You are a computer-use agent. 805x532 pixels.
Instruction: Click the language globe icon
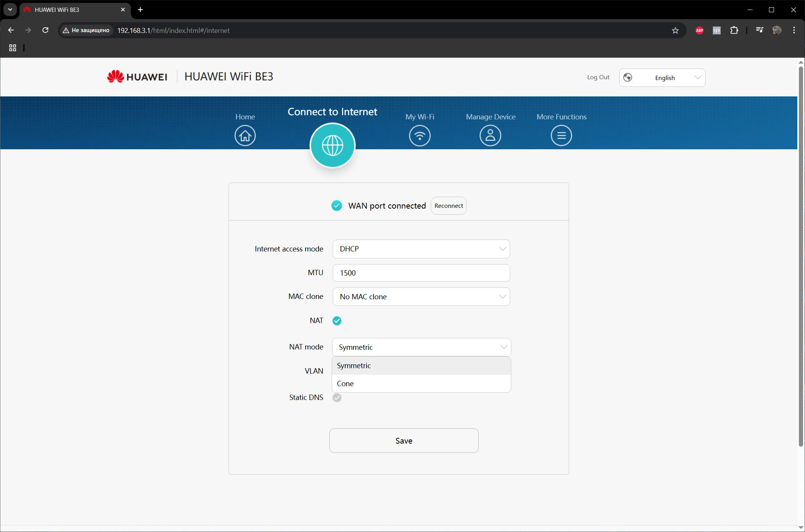[x=628, y=78]
